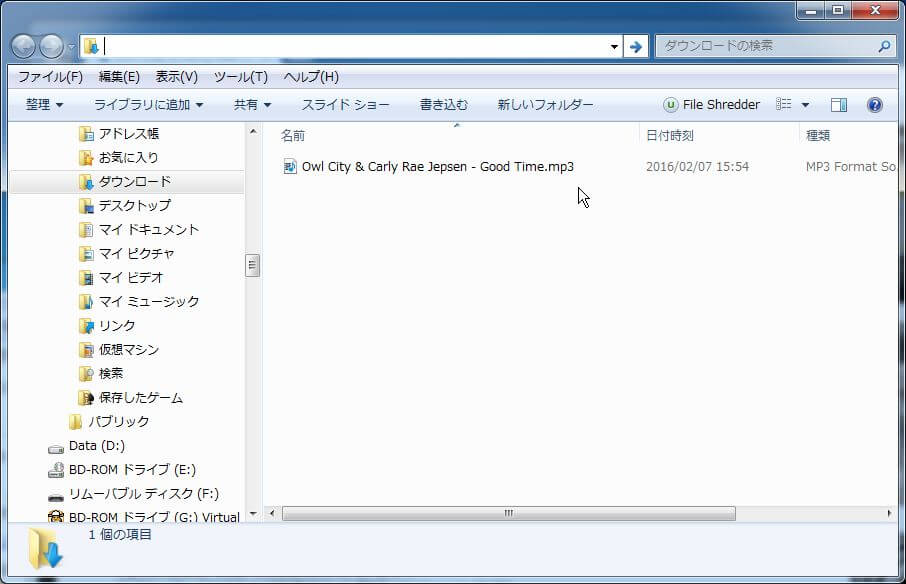Show the preview pane via toolbar icon

(x=838, y=104)
